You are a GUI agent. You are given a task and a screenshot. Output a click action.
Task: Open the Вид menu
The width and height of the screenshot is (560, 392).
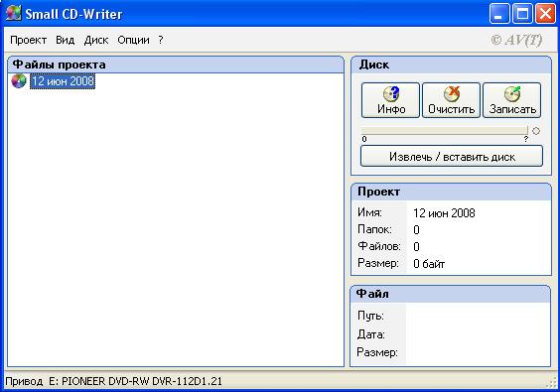65,40
